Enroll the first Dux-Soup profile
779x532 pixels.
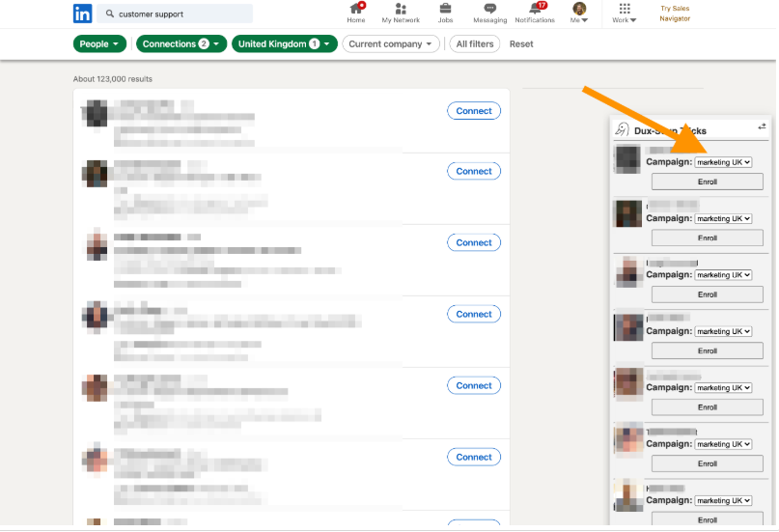(x=708, y=182)
